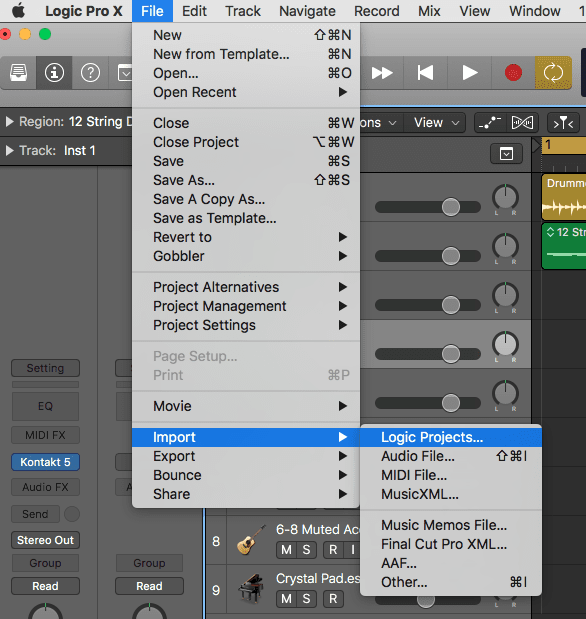Select Logic Projects… import option
Screen dimensions: 586x619
coord(451,437)
